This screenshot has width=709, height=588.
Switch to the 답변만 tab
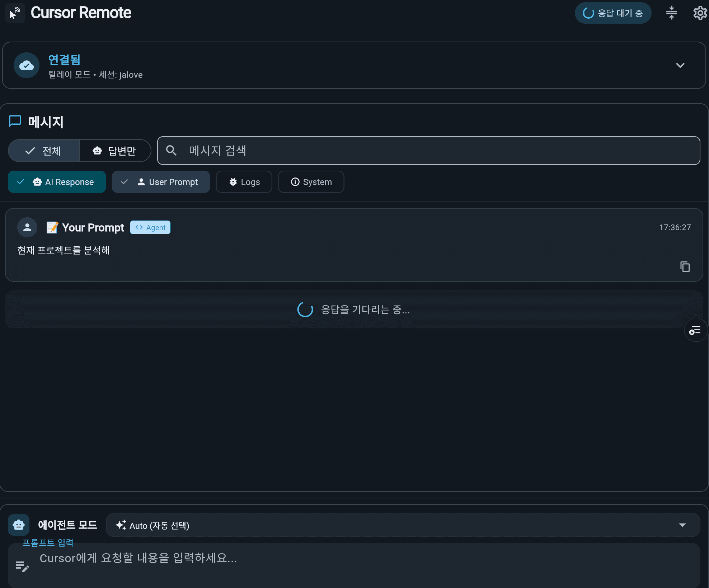click(x=115, y=151)
